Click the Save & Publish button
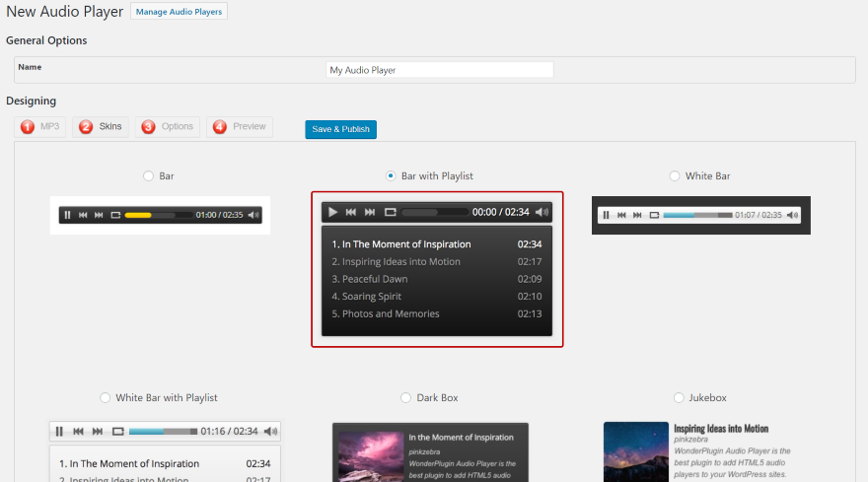Image resolution: width=868 pixels, height=482 pixels. point(340,129)
